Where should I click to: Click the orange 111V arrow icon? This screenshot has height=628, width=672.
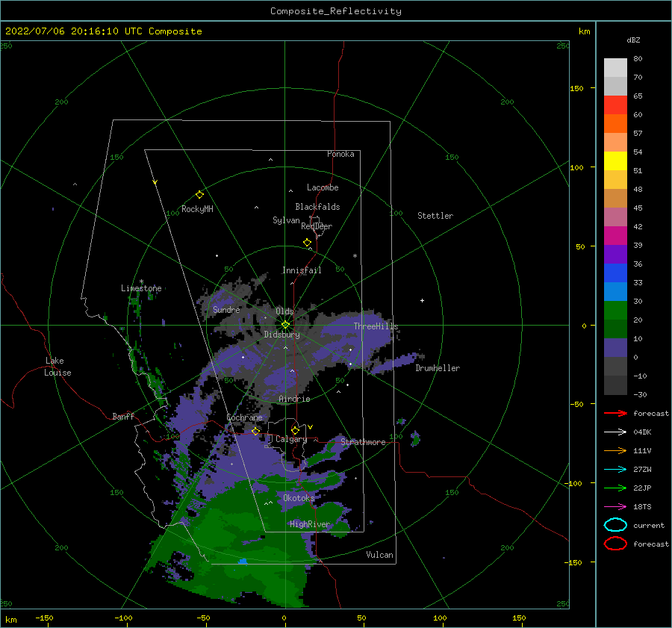615,450
